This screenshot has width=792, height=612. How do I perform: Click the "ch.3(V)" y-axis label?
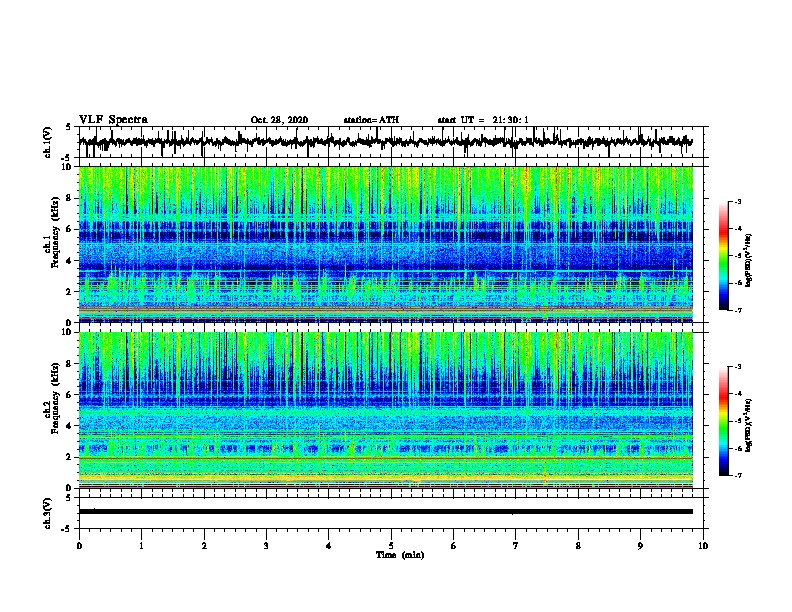(48, 514)
